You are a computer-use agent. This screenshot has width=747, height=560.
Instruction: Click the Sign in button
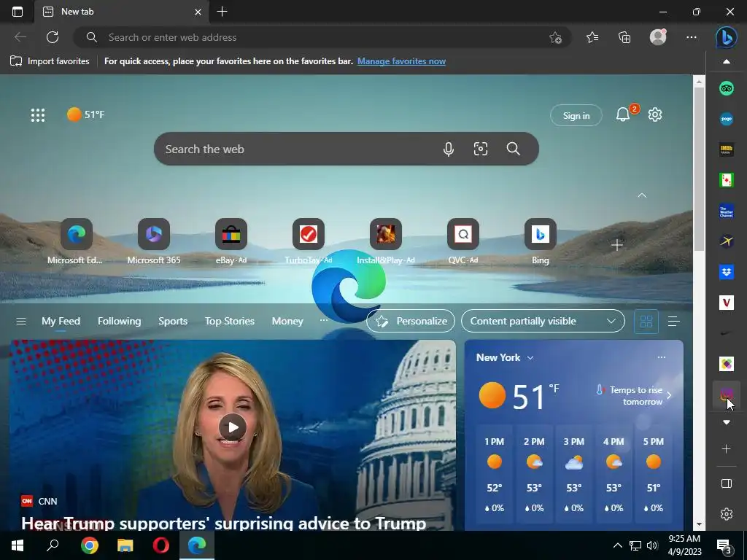[x=576, y=115]
